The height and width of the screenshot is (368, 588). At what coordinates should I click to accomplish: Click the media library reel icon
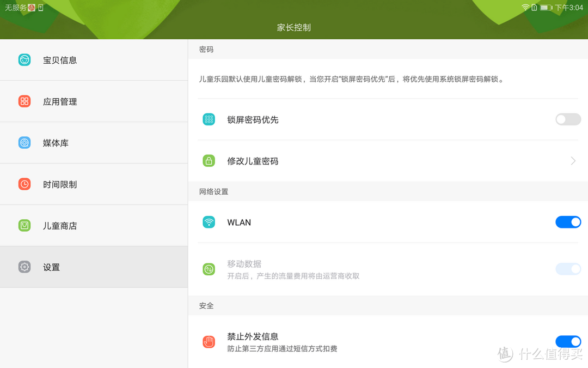[24, 143]
